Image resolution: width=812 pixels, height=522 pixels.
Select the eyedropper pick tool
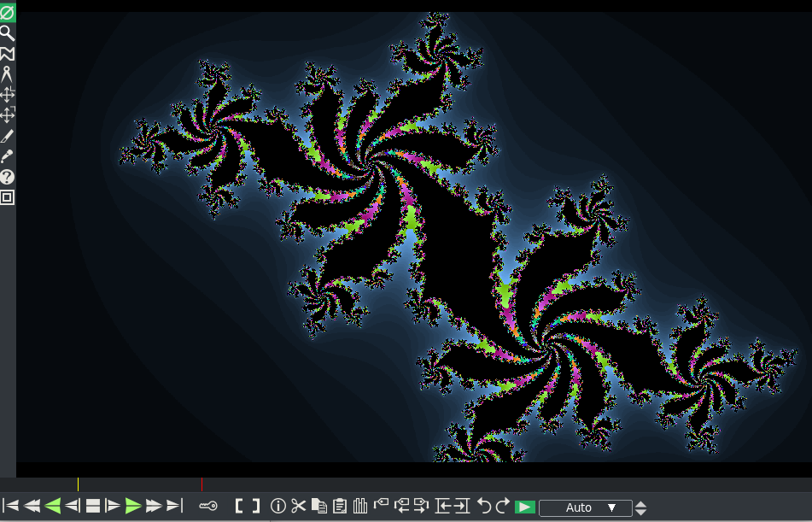[x=7, y=155]
